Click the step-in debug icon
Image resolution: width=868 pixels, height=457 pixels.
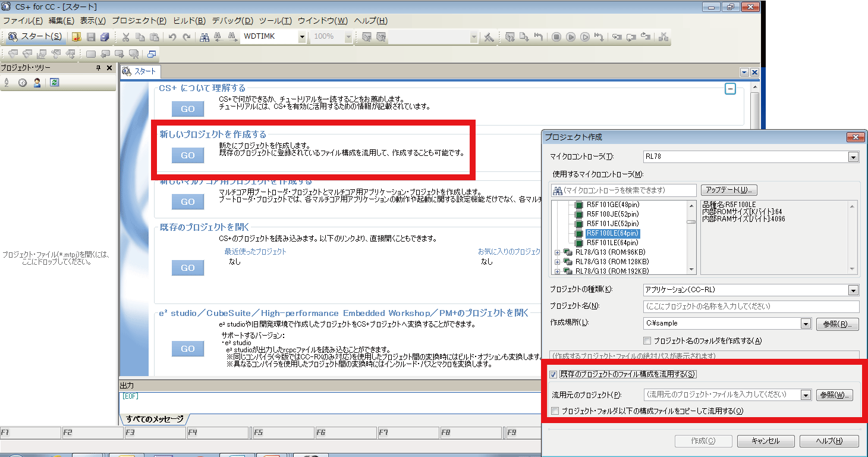(618, 37)
